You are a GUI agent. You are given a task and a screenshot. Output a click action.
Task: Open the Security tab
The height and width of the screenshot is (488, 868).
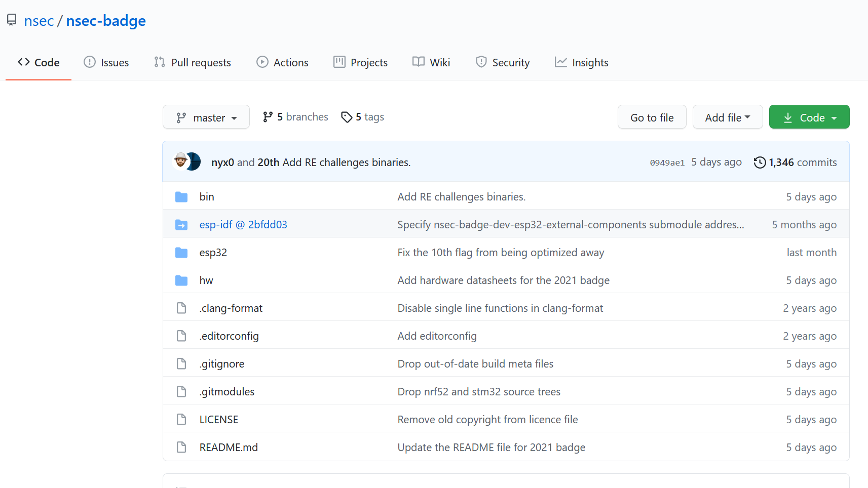[503, 62]
